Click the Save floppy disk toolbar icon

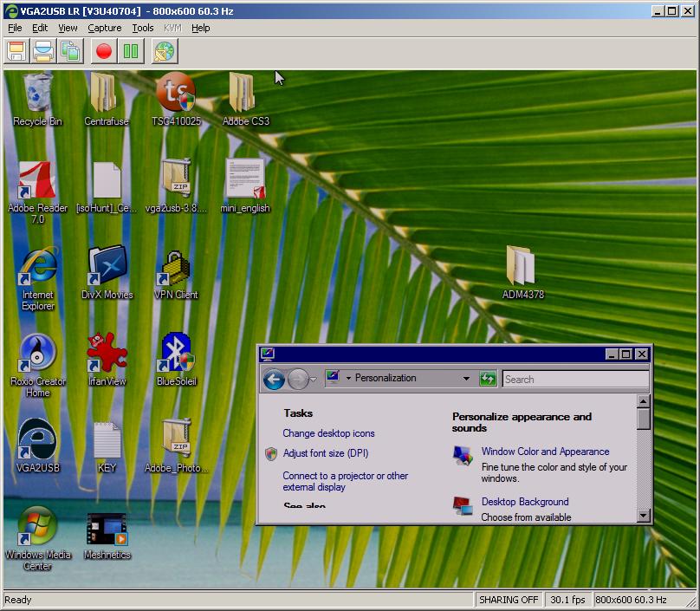16,51
